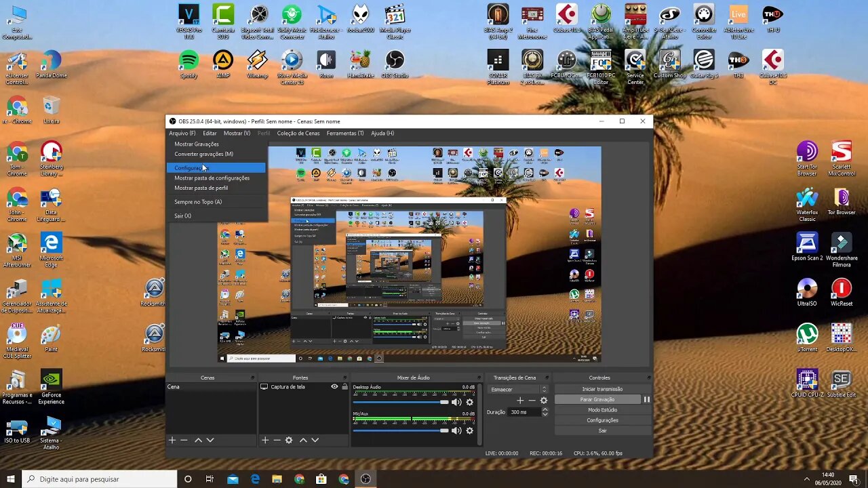Mute Desktop Áudio speaker icon
Image resolution: width=868 pixels, height=488 pixels.
[456, 402]
